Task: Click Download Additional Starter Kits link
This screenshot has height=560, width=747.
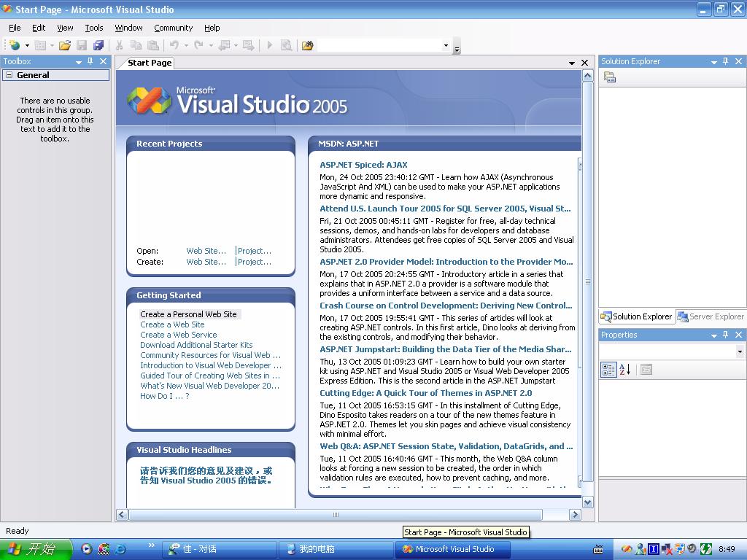Action: 196,345
